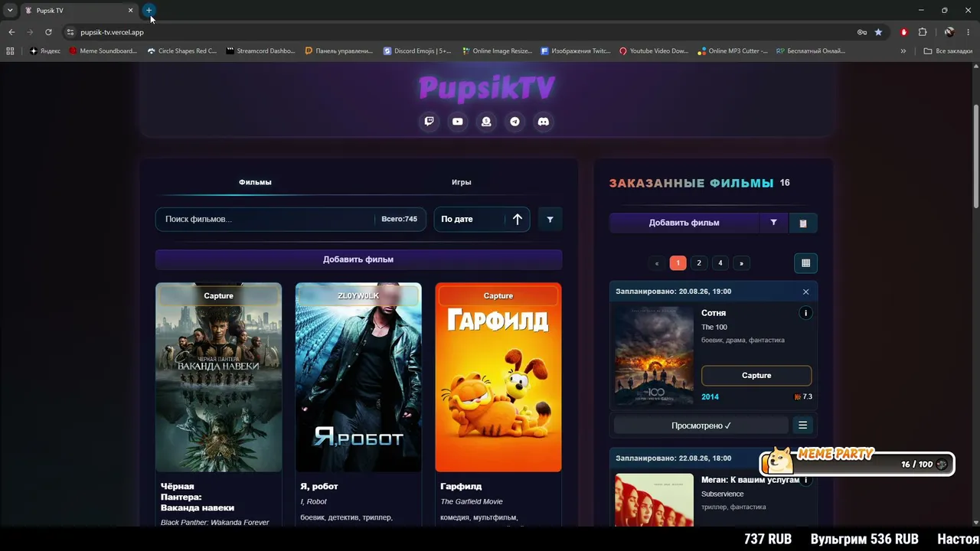
Task: Open the apps grid in bookmarks bar
Action: [11, 51]
